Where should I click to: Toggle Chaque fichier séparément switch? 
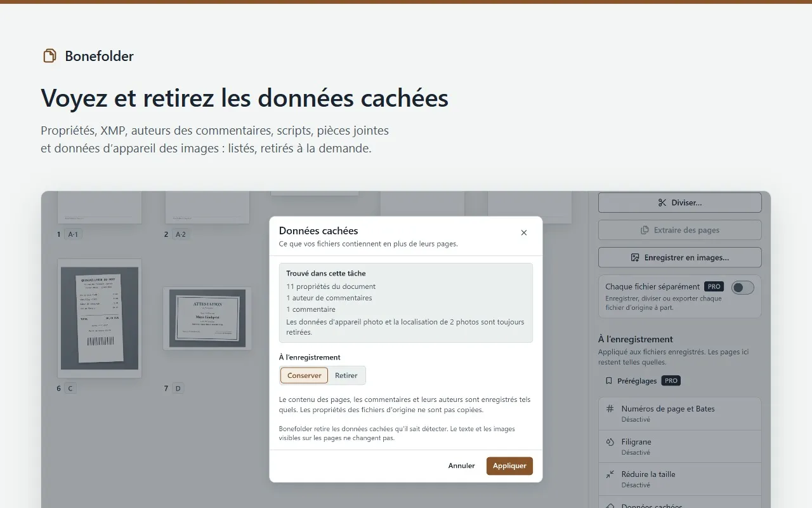click(x=743, y=288)
